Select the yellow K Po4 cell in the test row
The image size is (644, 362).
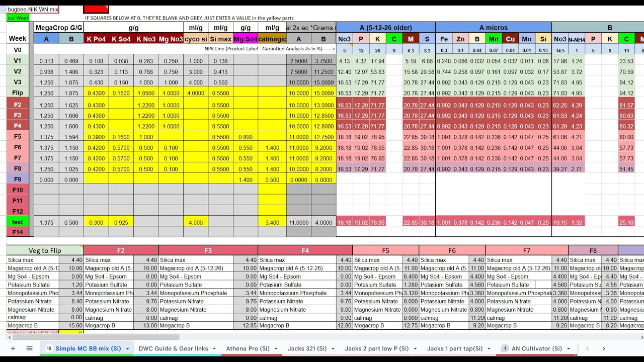96,222
